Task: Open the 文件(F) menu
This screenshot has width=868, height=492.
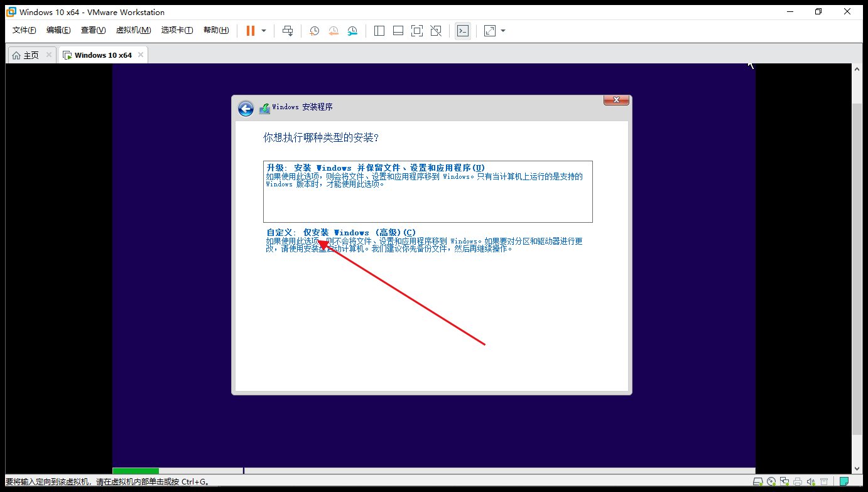Action: [24, 30]
